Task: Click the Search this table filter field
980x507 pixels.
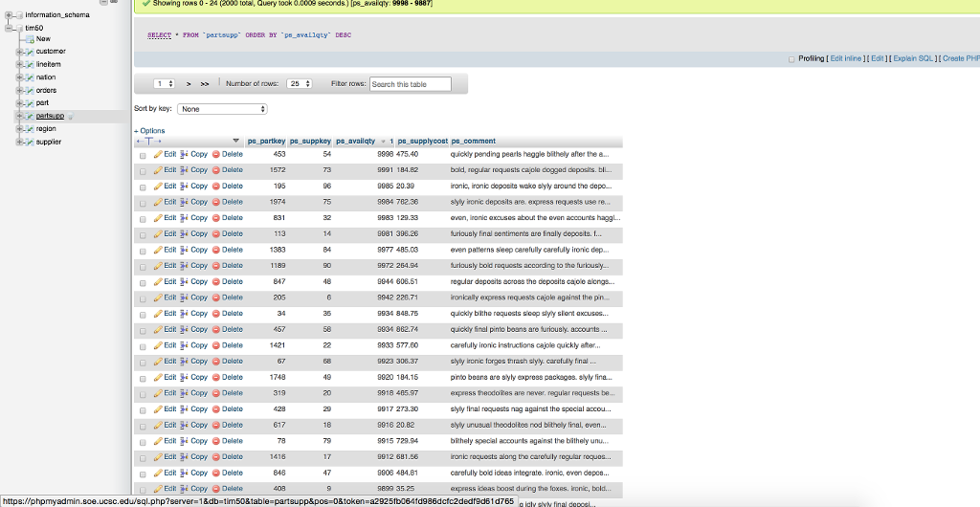Action: pos(410,84)
